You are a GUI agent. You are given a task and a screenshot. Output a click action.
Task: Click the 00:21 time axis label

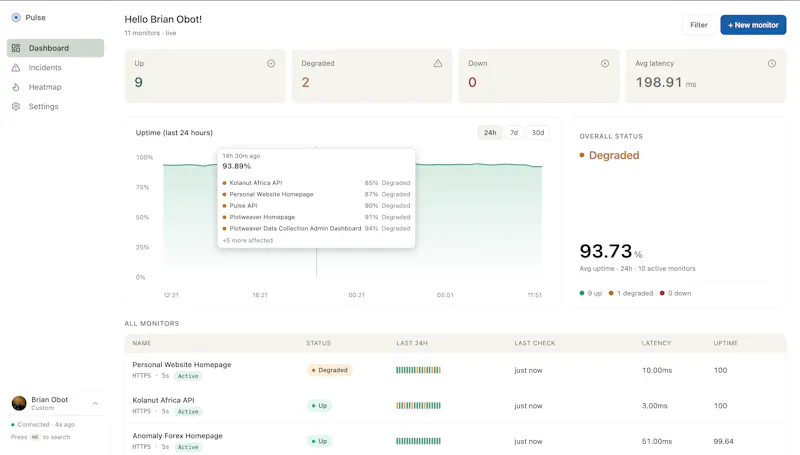point(357,295)
